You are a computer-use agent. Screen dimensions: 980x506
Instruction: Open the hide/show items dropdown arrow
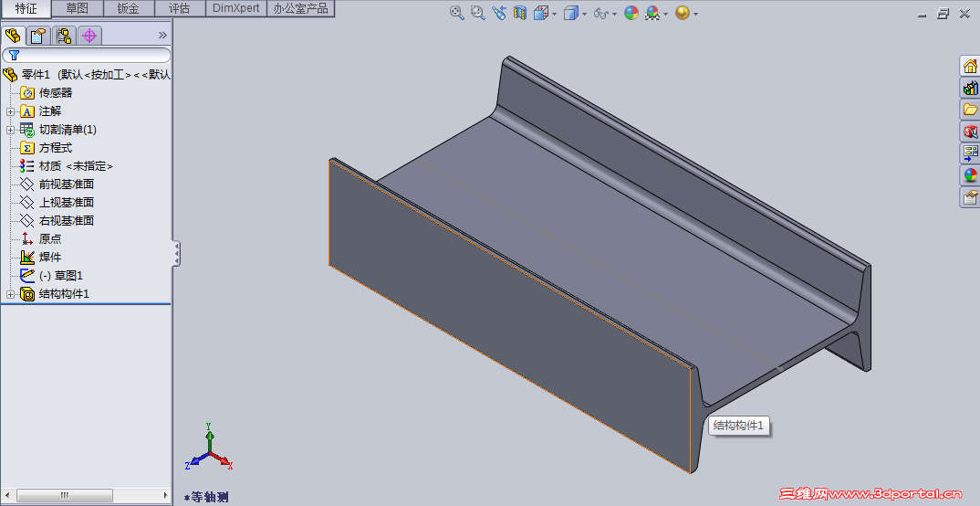pyautogui.click(x=614, y=14)
